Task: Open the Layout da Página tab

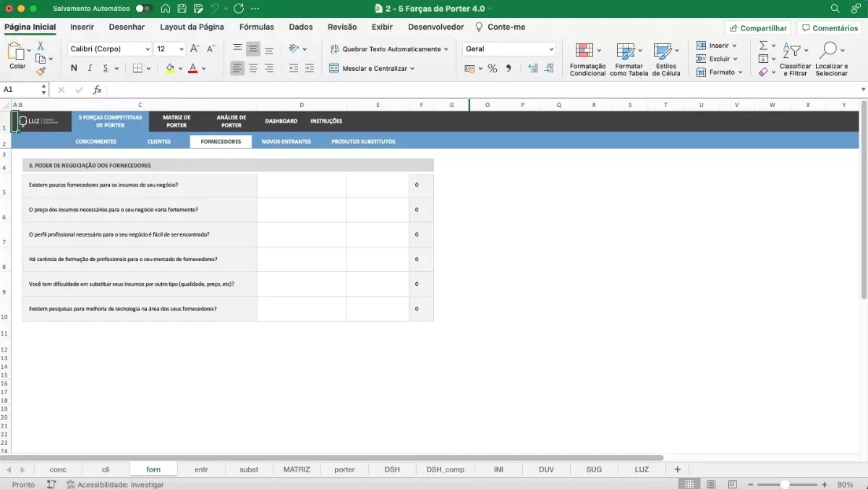Action: click(192, 27)
